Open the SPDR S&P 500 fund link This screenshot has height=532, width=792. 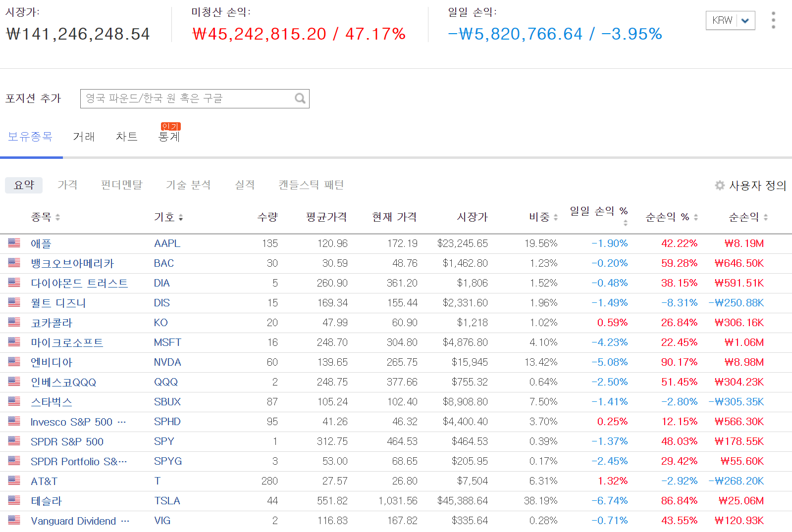(67, 441)
